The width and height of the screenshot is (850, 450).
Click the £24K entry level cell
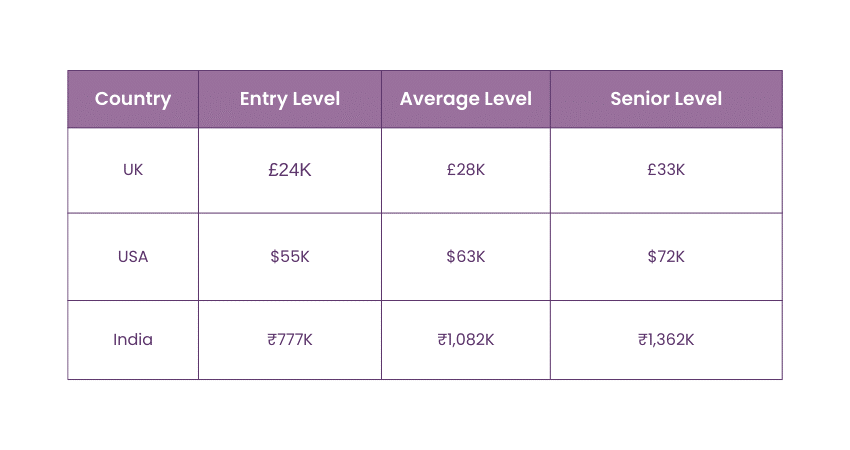click(290, 170)
